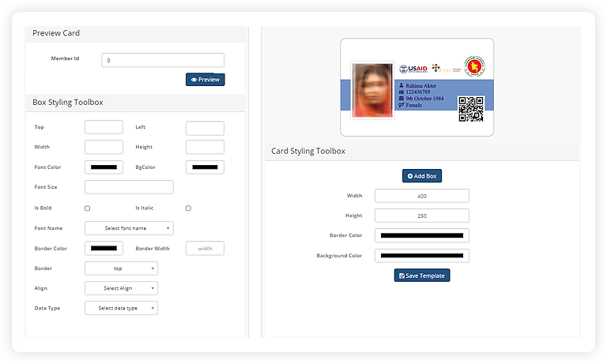The image size is (607, 364).
Task: Click the ID icon beside 123456789
Action: 402,92
